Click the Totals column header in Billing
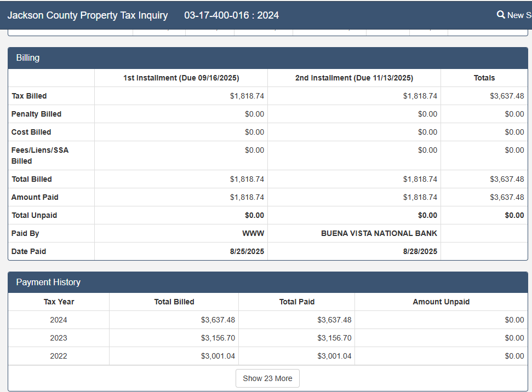The image size is (532, 392). (x=484, y=78)
